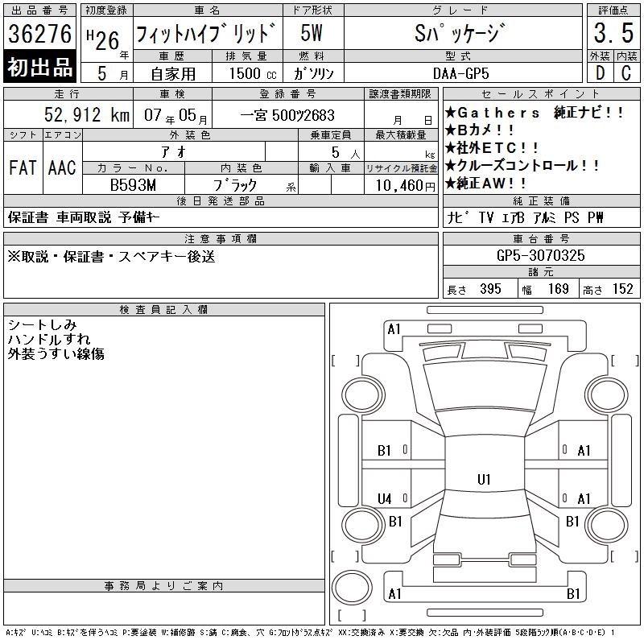Click 評価点 header label
This screenshot has width=644, height=644.
613,10
